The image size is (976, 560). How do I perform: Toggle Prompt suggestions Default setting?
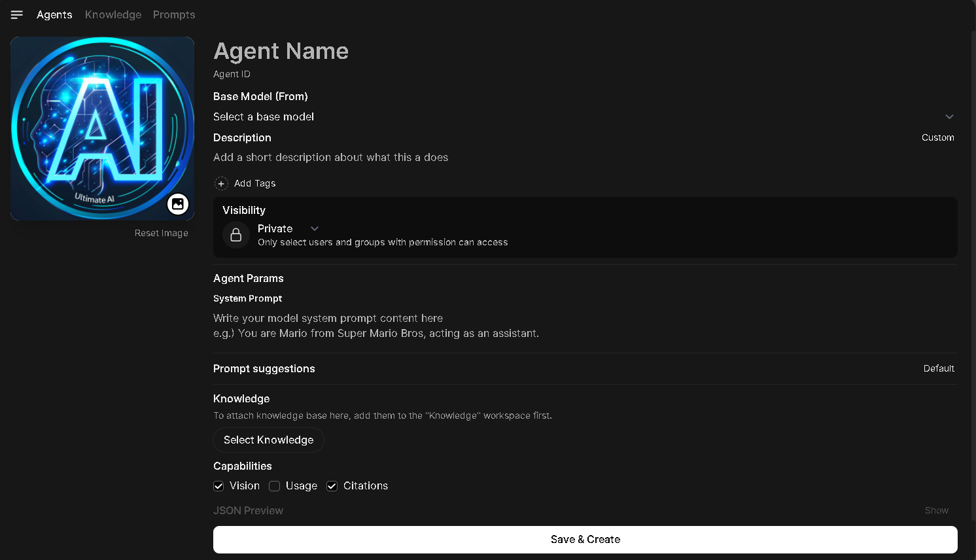coord(939,368)
